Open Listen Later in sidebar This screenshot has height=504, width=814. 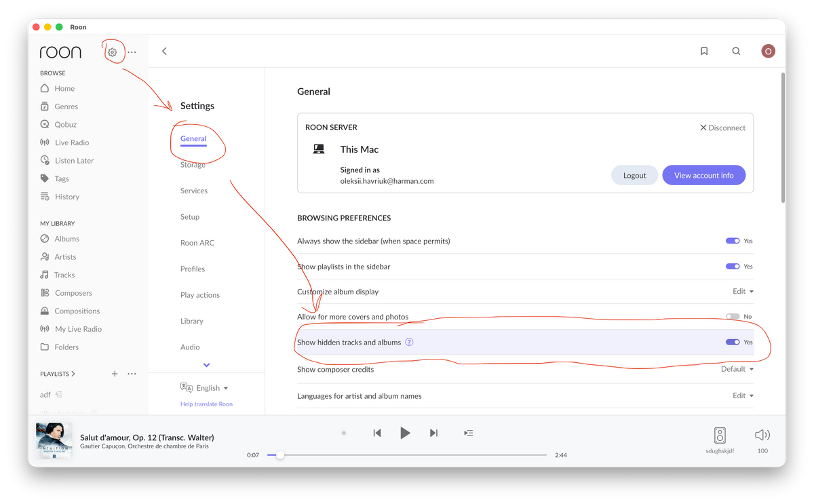coord(74,161)
